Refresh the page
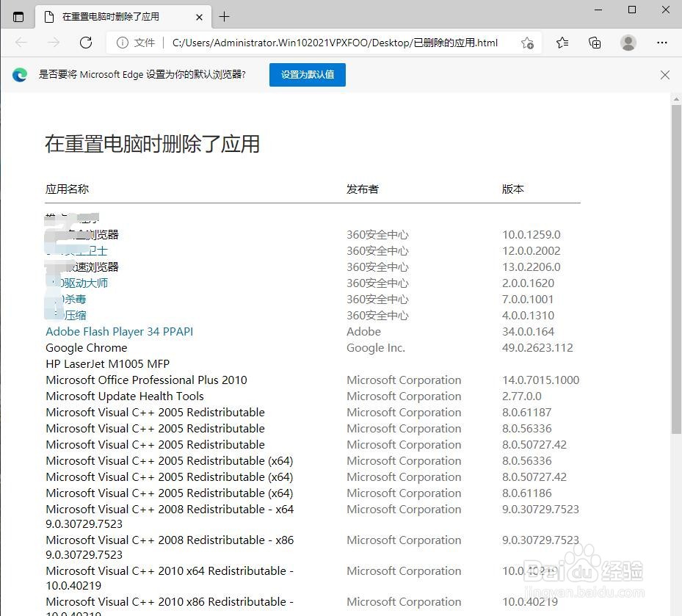 (x=86, y=42)
